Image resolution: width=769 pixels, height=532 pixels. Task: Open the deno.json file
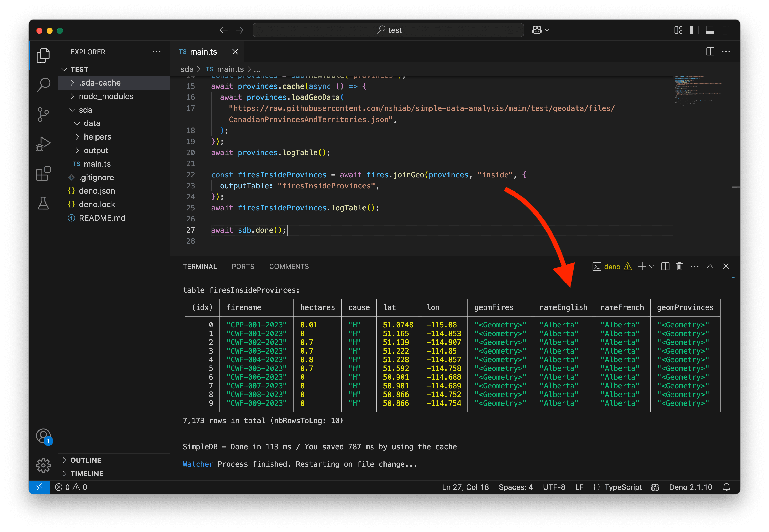[114, 191]
